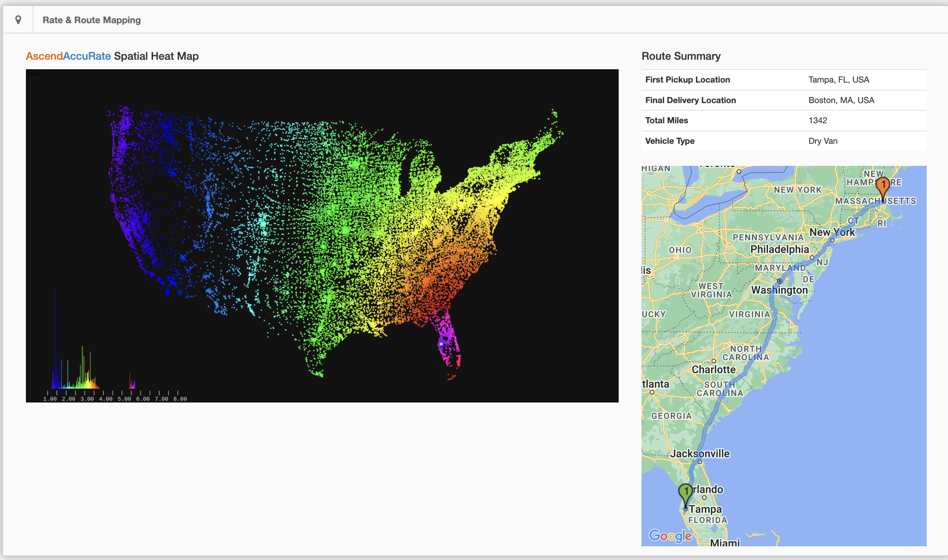Click the Final Delivery Location label
The width and height of the screenshot is (948, 560).
point(691,100)
